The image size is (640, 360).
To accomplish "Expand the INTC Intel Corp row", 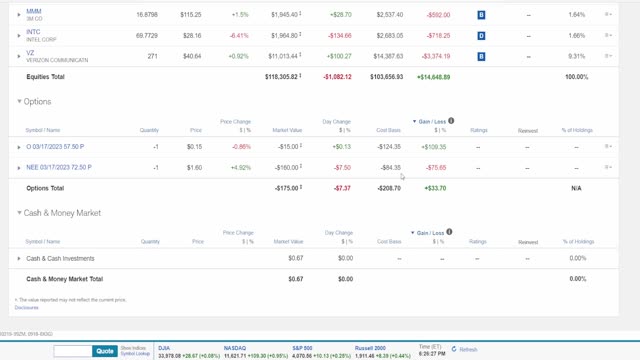I will [x=19, y=36].
